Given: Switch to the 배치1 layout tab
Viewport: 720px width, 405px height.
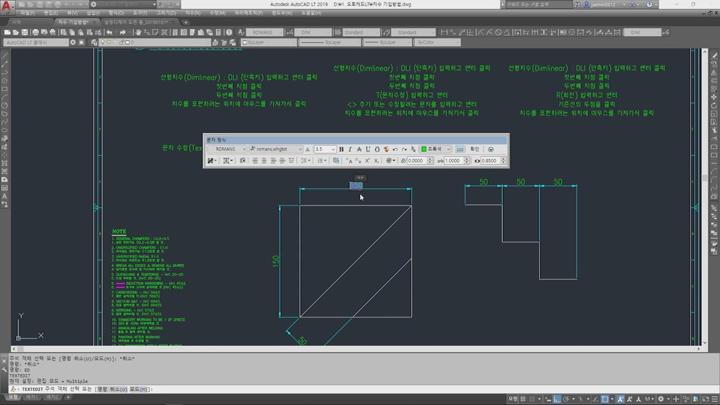Looking at the screenshot, I should point(31,397).
